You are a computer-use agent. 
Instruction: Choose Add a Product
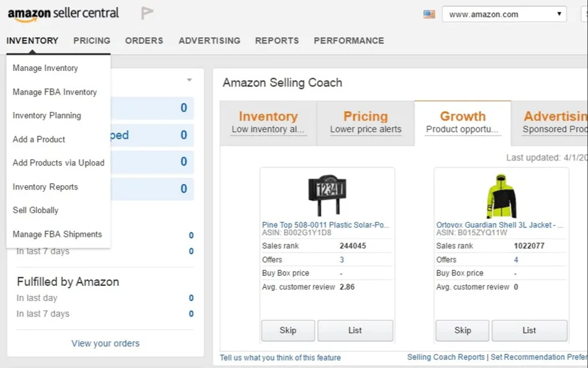(38, 139)
